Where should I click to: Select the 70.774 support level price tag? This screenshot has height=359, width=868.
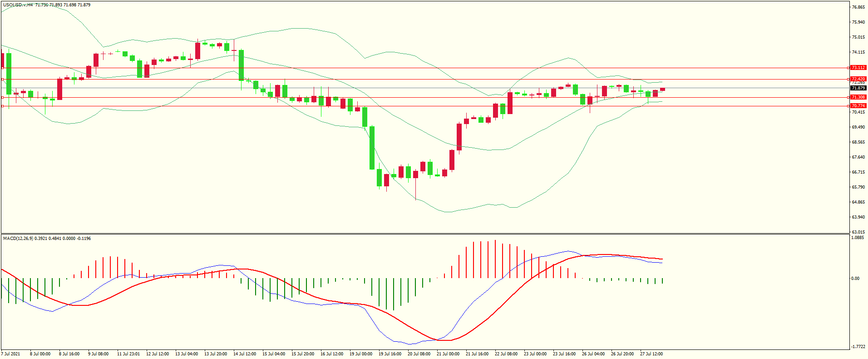click(x=858, y=106)
